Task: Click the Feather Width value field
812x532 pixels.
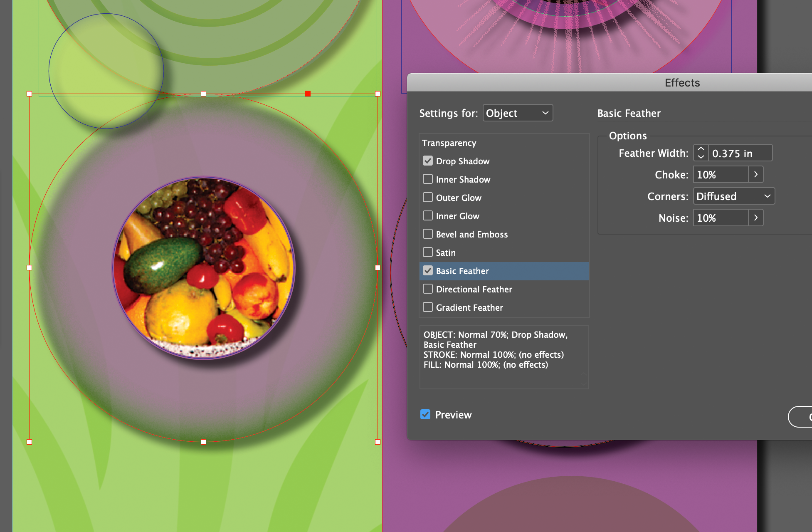Action: click(x=740, y=153)
